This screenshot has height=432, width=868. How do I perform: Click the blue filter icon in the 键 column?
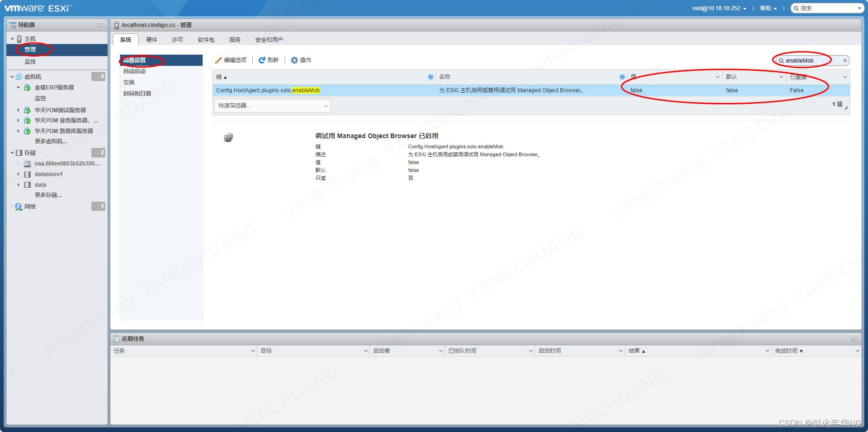[431, 77]
